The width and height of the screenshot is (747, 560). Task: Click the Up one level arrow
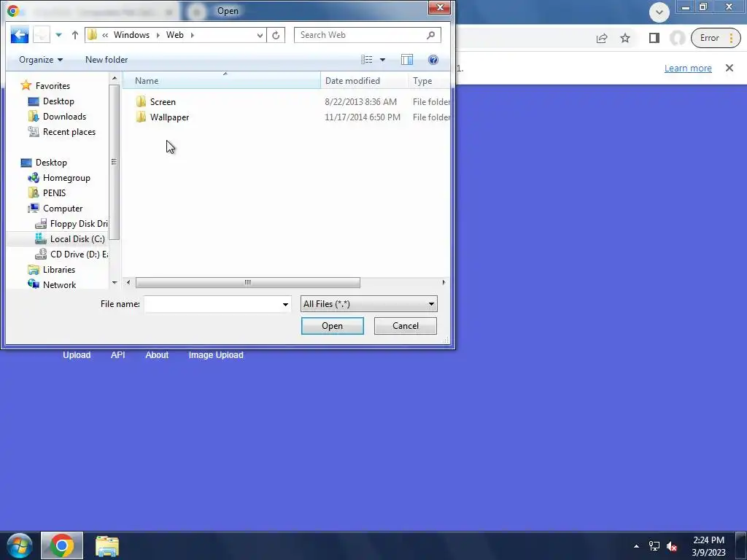click(75, 35)
